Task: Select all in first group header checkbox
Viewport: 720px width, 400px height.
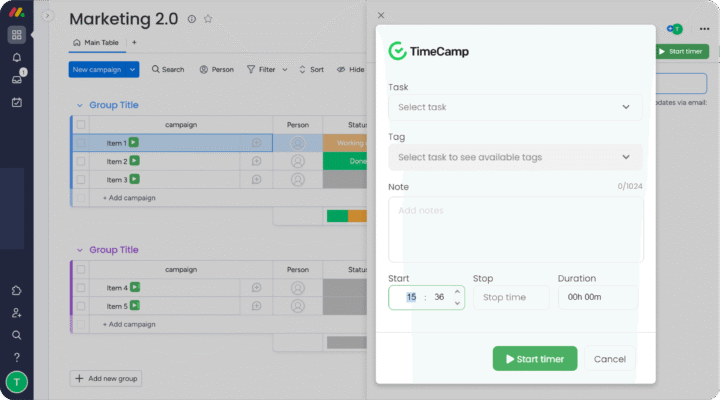Action: (x=81, y=124)
